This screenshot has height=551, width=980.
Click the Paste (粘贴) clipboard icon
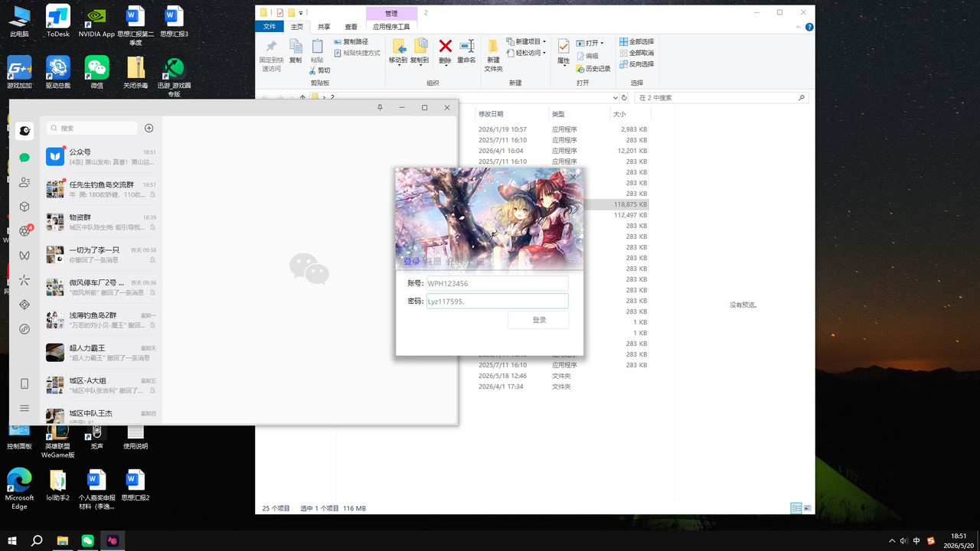(x=317, y=51)
